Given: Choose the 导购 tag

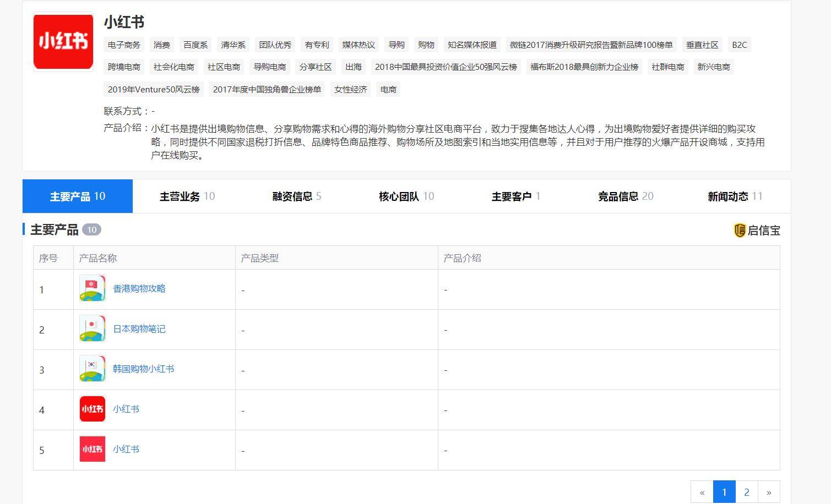Looking at the screenshot, I should (397, 45).
